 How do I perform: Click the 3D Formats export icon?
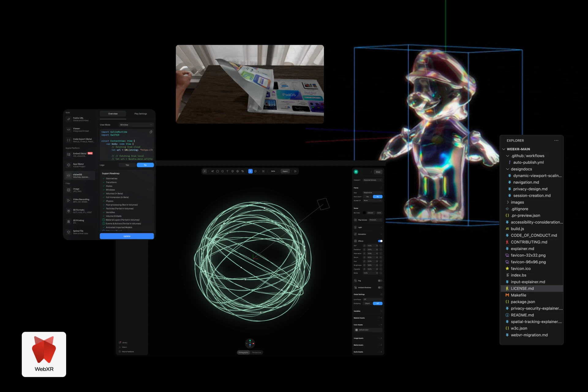[x=69, y=211]
